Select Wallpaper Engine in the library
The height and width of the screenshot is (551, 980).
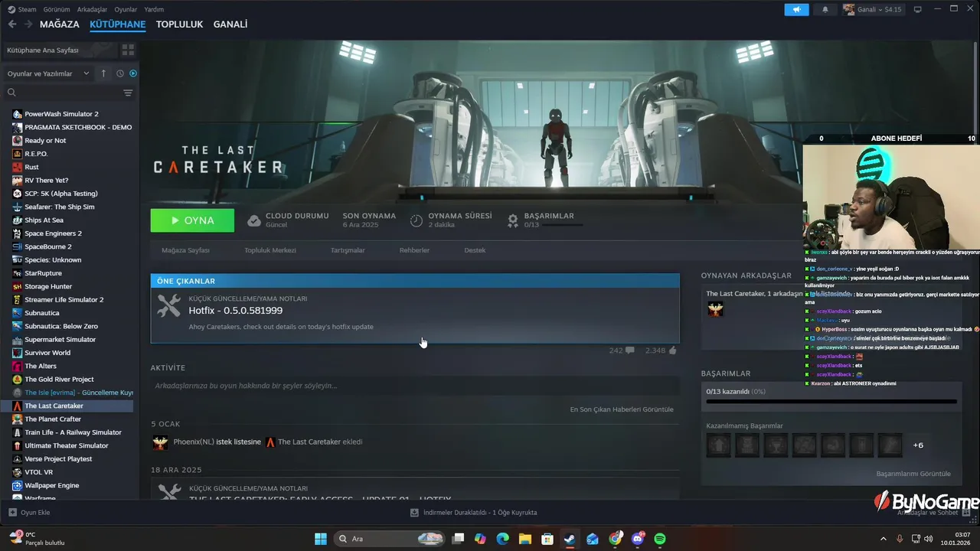pos(51,485)
